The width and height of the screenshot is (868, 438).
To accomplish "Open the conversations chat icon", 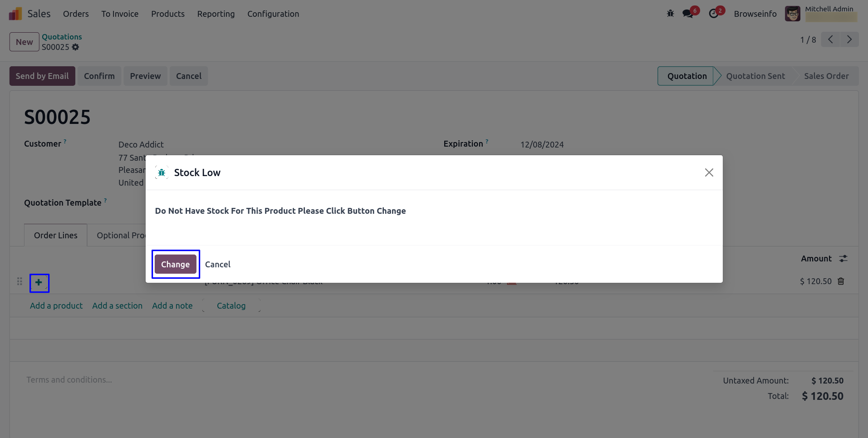I will point(688,14).
